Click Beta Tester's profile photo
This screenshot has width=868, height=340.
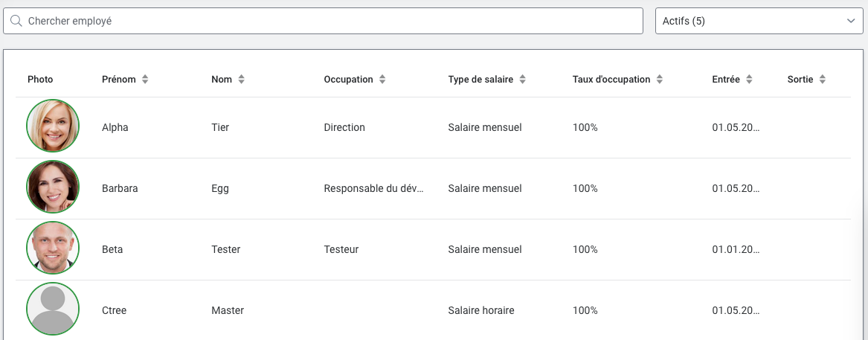click(x=53, y=248)
